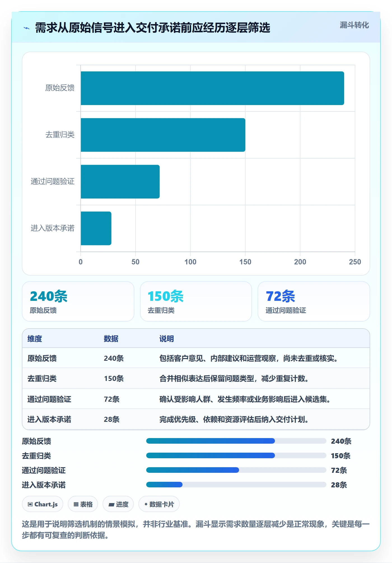Click the description starting 合并相似表达
392x563 pixels.
[234, 378]
